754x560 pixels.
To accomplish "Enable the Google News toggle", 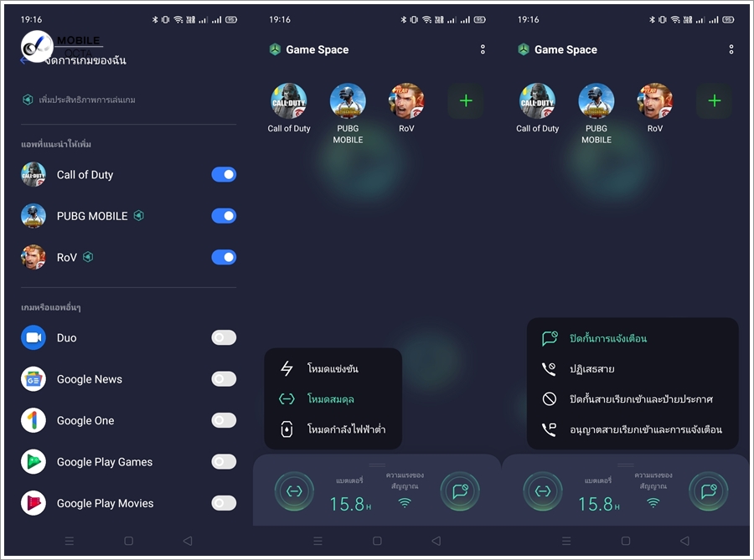I will click(x=224, y=379).
